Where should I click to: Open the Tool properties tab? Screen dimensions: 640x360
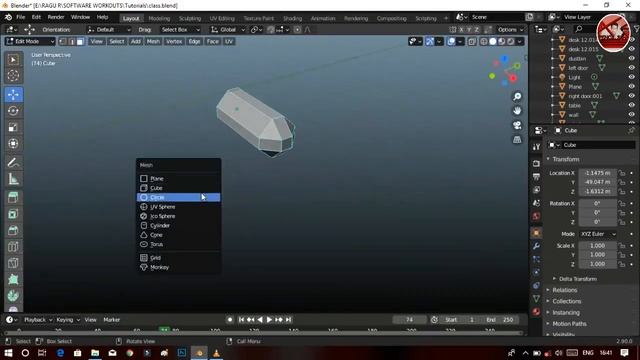536,147
